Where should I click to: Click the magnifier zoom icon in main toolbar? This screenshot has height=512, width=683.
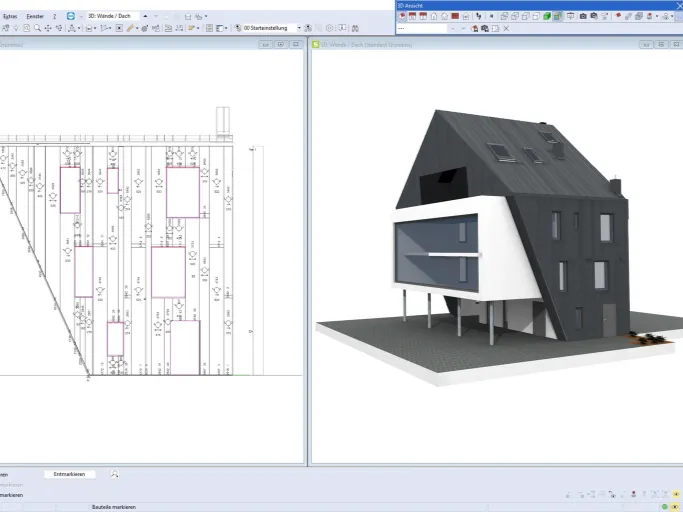pyautogui.click(x=37, y=28)
